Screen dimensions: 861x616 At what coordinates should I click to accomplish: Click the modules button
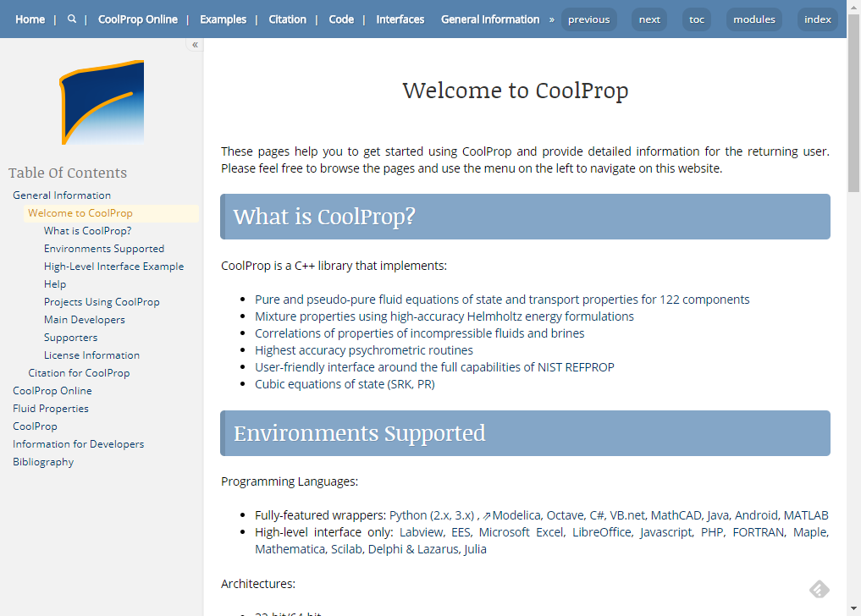(753, 19)
